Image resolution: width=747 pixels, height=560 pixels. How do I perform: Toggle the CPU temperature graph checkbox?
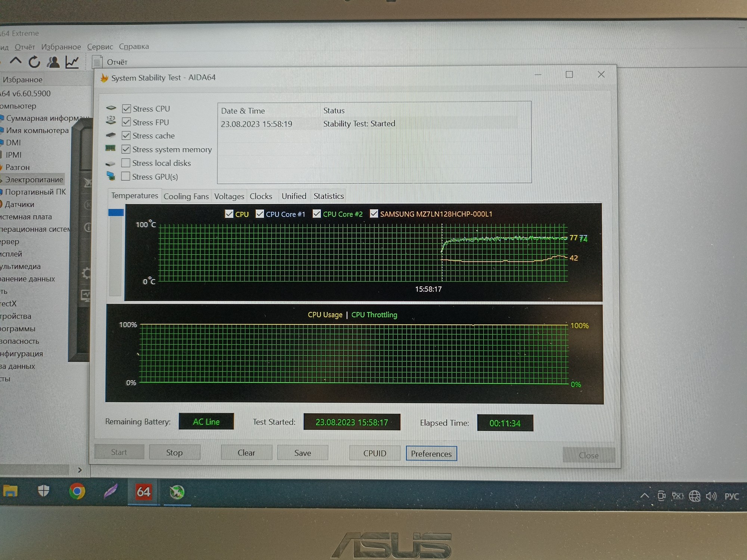pos(229,214)
